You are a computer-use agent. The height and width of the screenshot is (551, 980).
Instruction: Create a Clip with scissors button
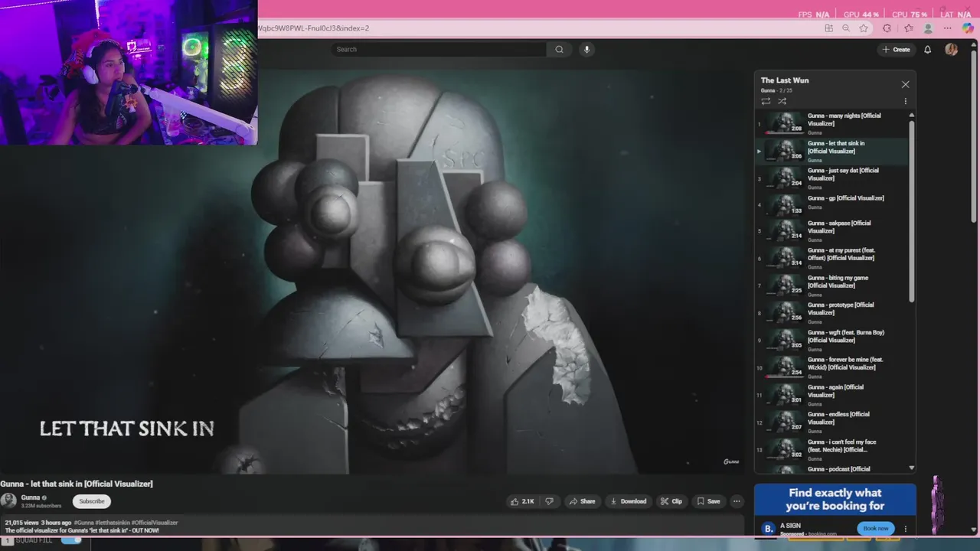point(671,501)
